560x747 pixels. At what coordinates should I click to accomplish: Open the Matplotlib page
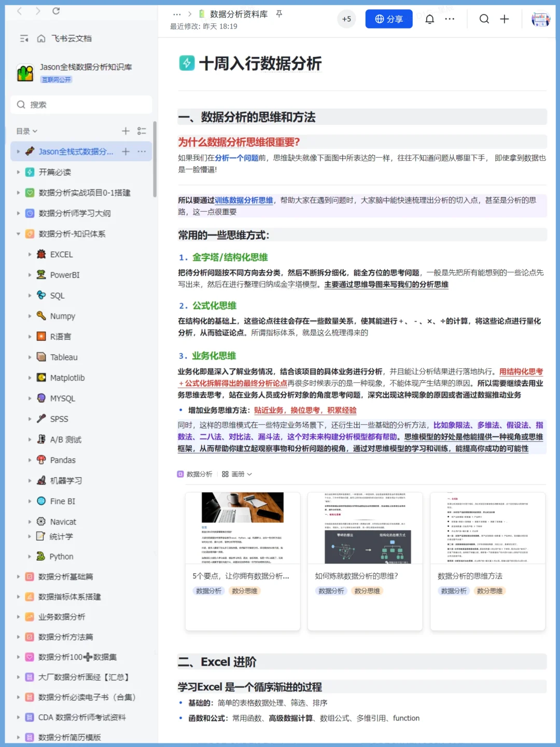tap(67, 378)
